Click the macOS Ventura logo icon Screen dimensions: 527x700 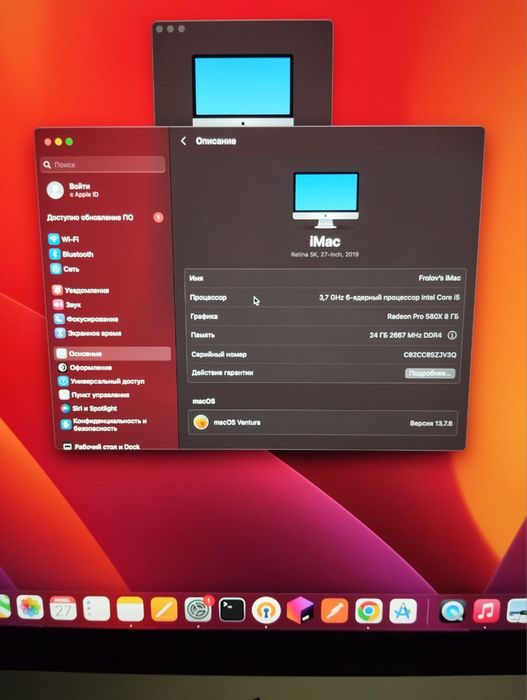pyautogui.click(x=201, y=422)
